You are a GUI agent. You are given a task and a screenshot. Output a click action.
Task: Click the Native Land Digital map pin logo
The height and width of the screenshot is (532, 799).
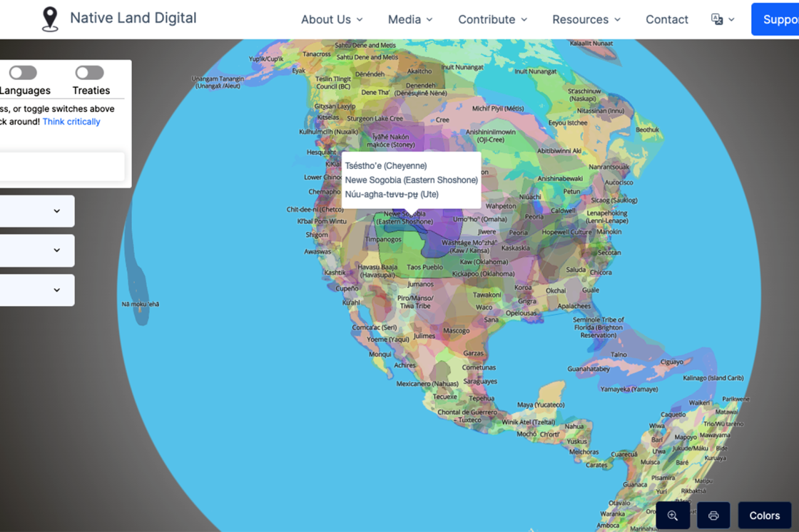pyautogui.click(x=49, y=19)
